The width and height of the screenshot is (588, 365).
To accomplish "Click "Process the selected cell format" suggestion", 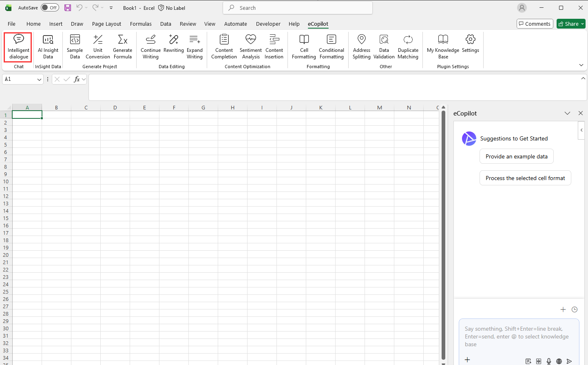I will pyautogui.click(x=525, y=178).
